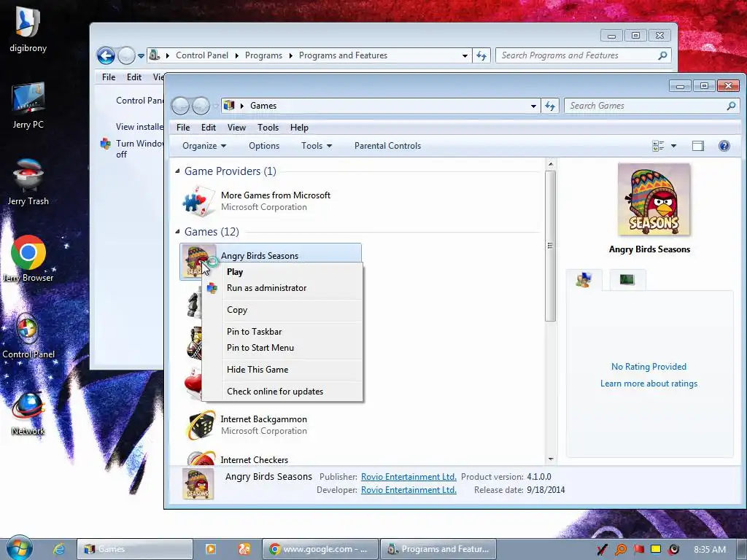Open File menu in Games window

pyautogui.click(x=183, y=128)
